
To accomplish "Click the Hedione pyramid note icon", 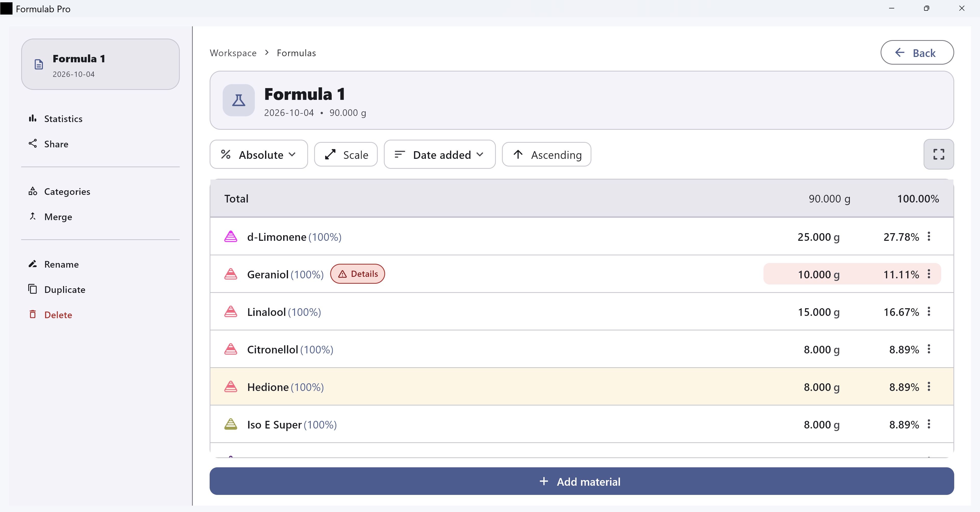I will [231, 386].
